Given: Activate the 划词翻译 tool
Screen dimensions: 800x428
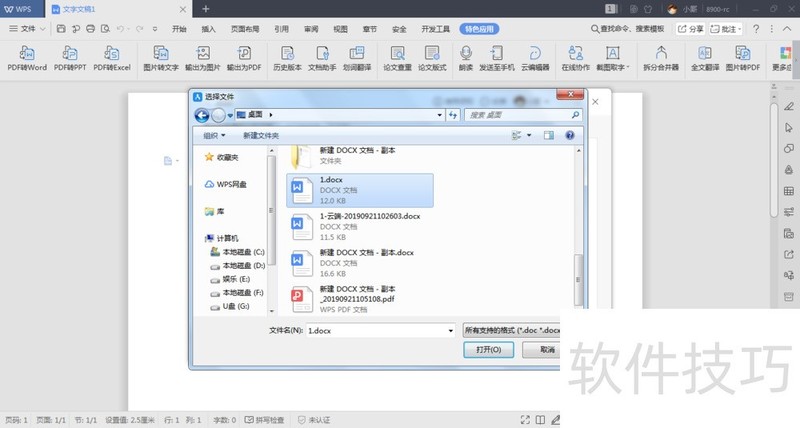Looking at the screenshot, I should click(357, 58).
